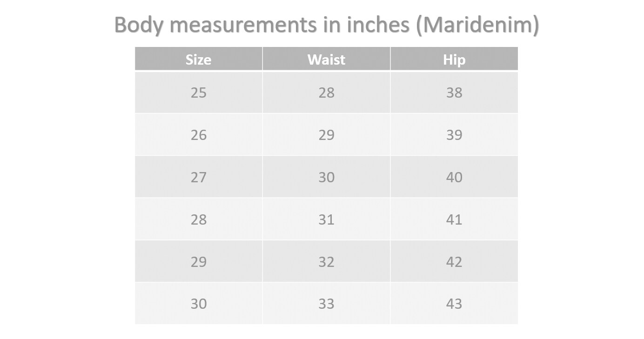Viewport: 644px width, 339px height.
Task: Click the Hip column header
Action: coord(454,59)
